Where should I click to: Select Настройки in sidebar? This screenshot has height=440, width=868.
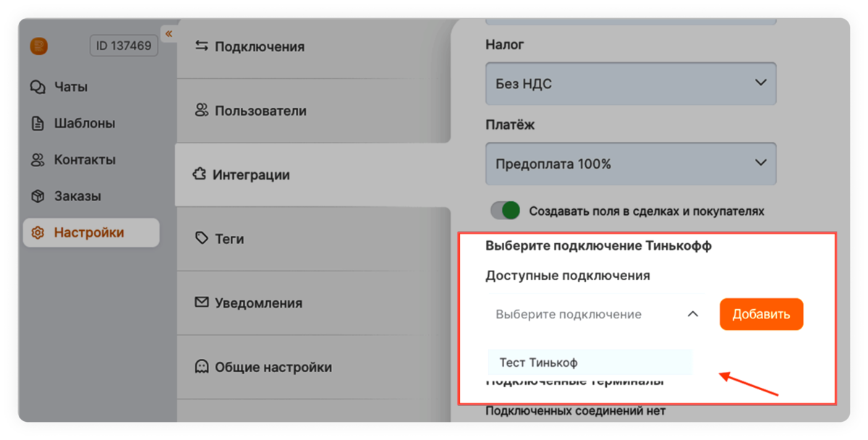[91, 233]
